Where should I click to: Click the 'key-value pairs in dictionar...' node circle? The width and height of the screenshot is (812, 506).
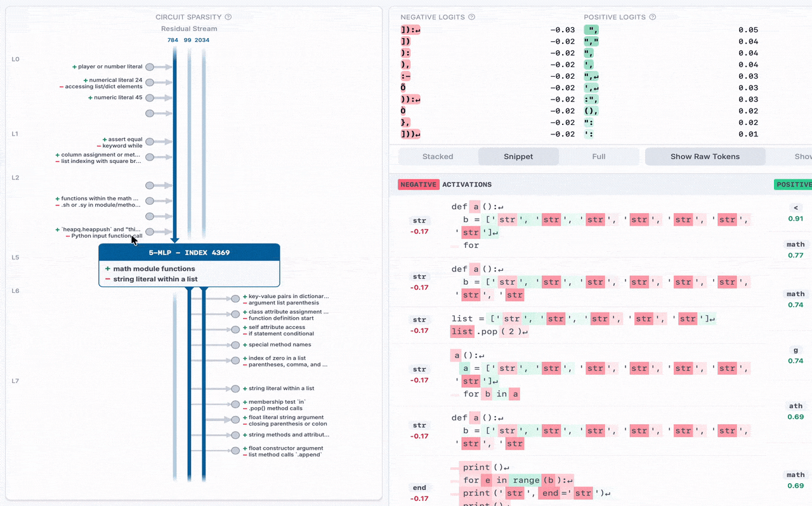click(235, 299)
